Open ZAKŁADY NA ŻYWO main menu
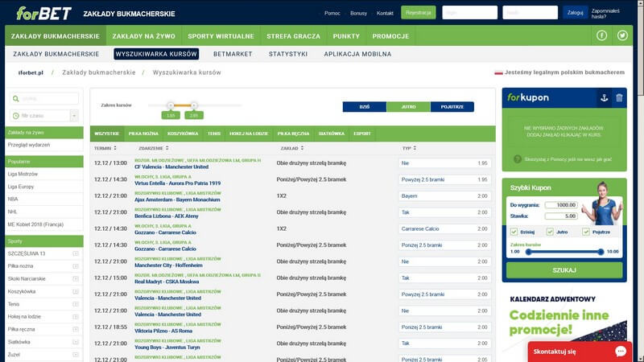The width and height of the screenshot is (644, 362). pos(144,36)
